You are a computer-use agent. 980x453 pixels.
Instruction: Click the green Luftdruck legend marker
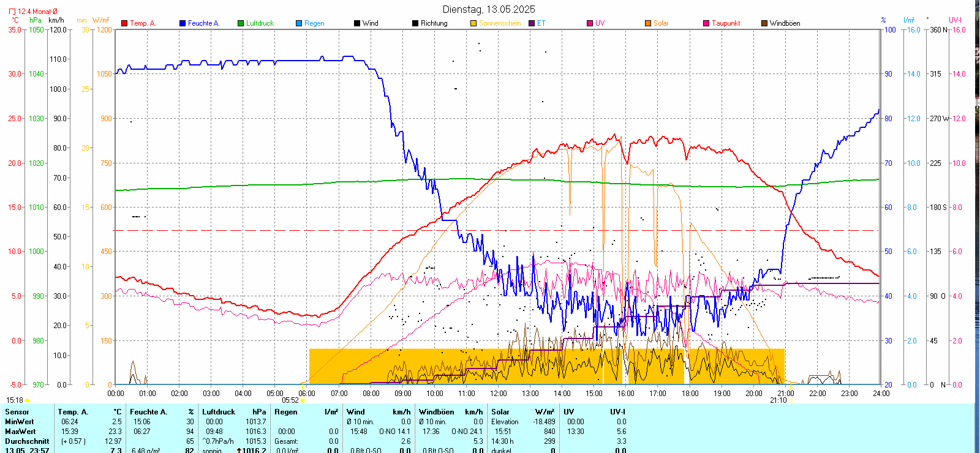pos(241,23)
